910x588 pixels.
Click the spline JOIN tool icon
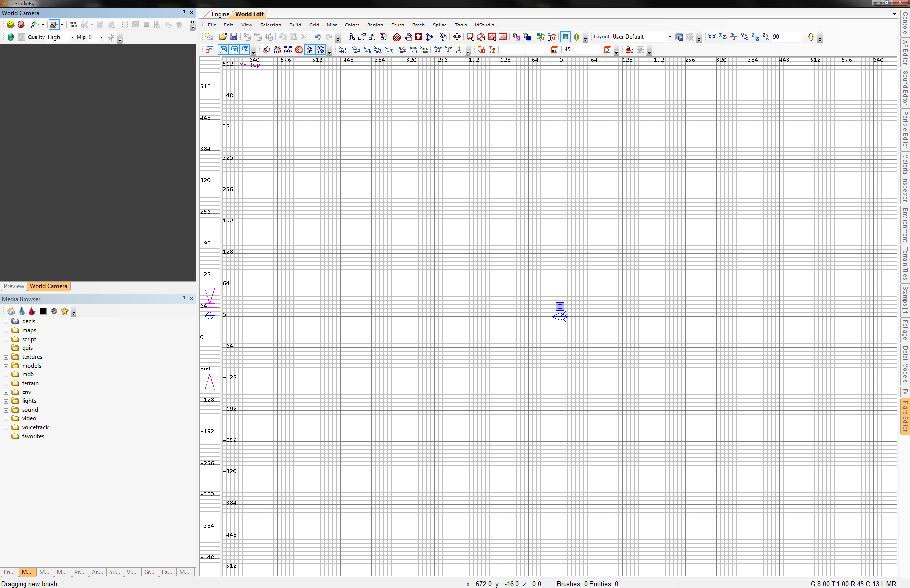(x=413, y=49)
